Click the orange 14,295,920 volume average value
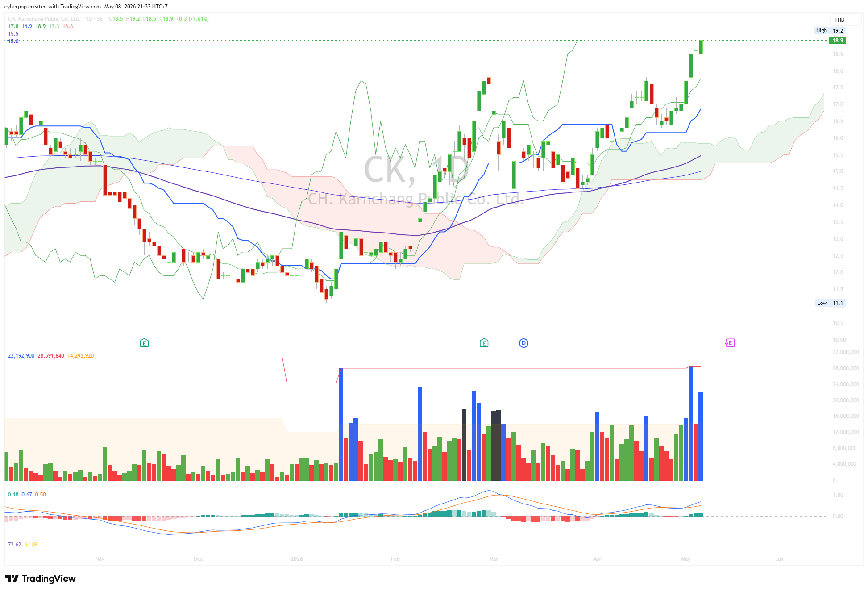The width and height of the screenshot is (868, 592). coord(81,356)
